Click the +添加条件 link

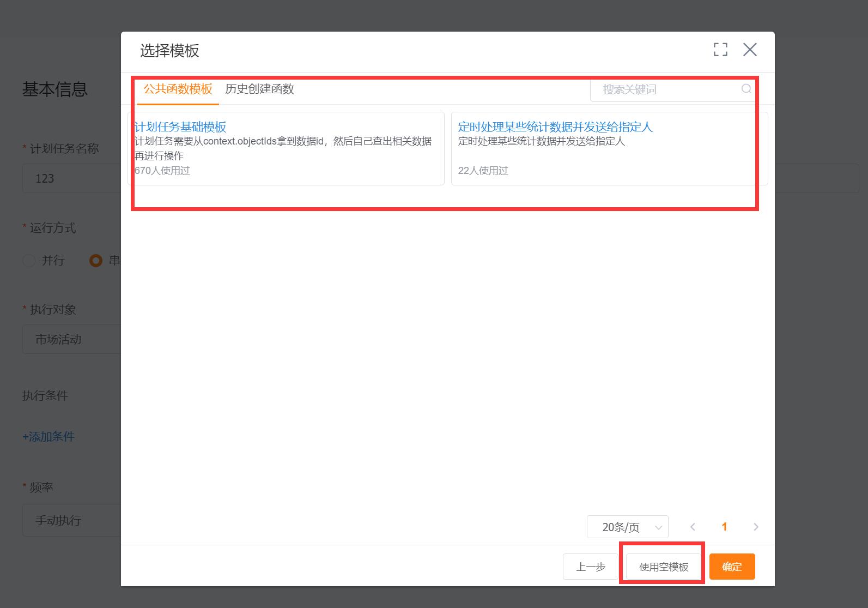pyautogui.click(x=48, y=436)
